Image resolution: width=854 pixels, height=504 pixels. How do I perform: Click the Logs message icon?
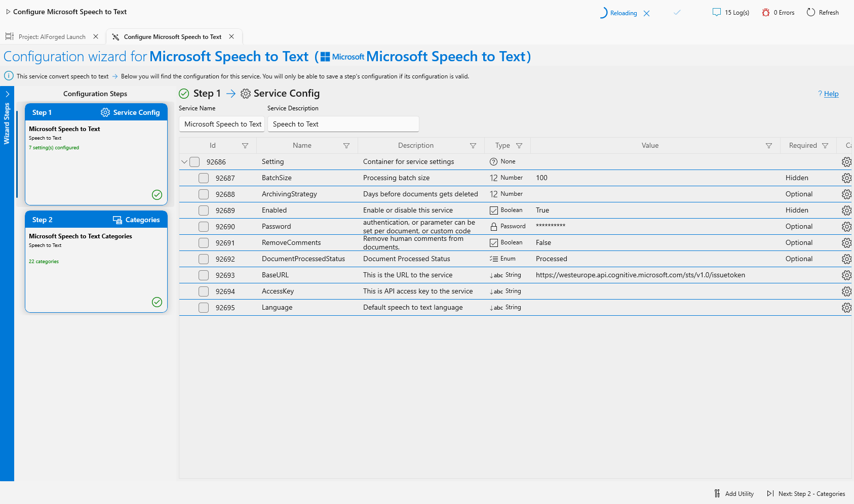(717, 12)
